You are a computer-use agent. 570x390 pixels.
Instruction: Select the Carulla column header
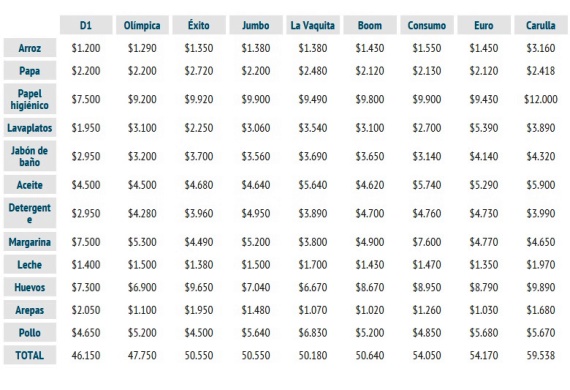(x=541, y=25)
